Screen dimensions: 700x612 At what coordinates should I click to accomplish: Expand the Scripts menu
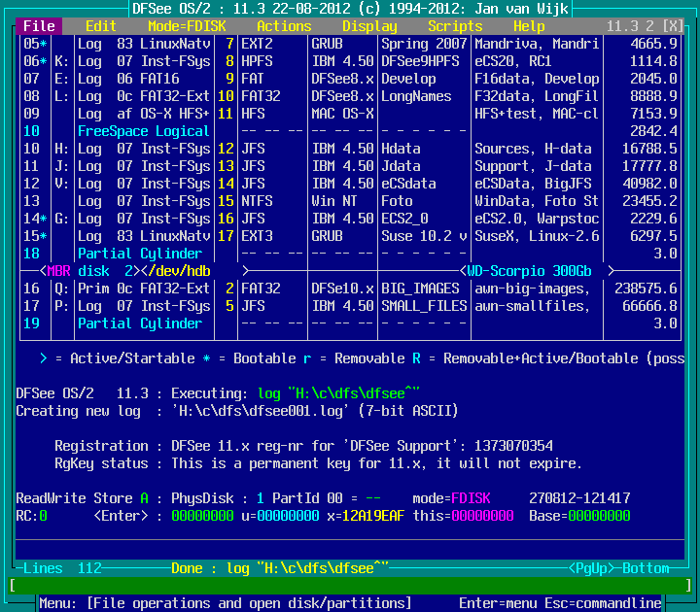pyautogui.click(x=455, y=26)
